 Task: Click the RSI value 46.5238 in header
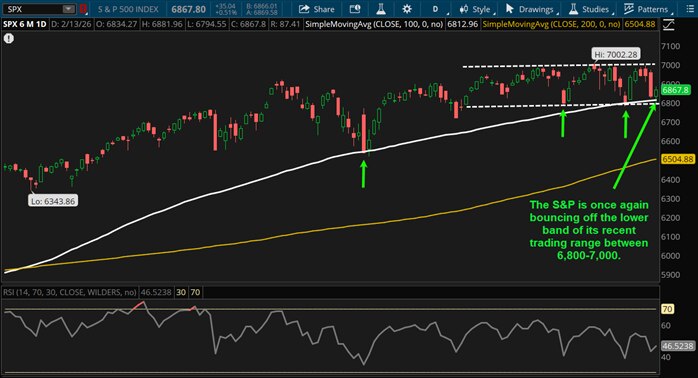coord(156,293)
